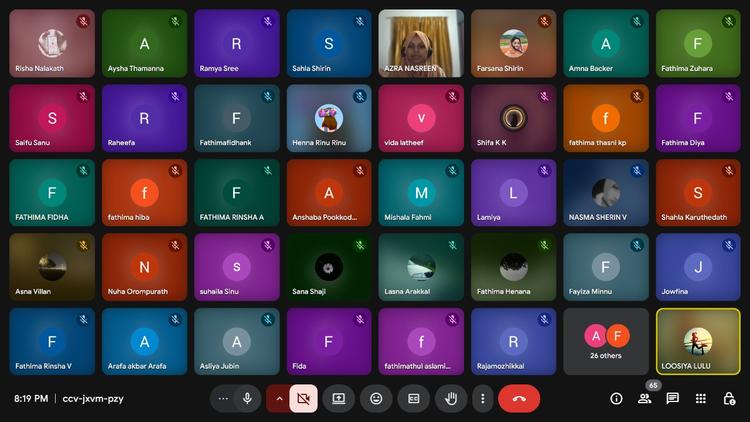
Task: Toggle the microphone button
Action: point(247,398)
